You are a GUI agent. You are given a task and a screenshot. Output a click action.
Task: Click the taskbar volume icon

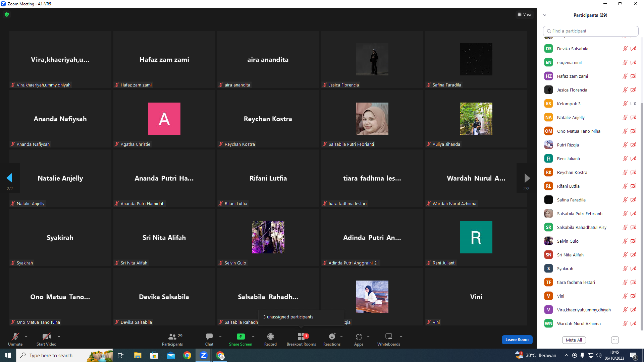click(599, 355)
